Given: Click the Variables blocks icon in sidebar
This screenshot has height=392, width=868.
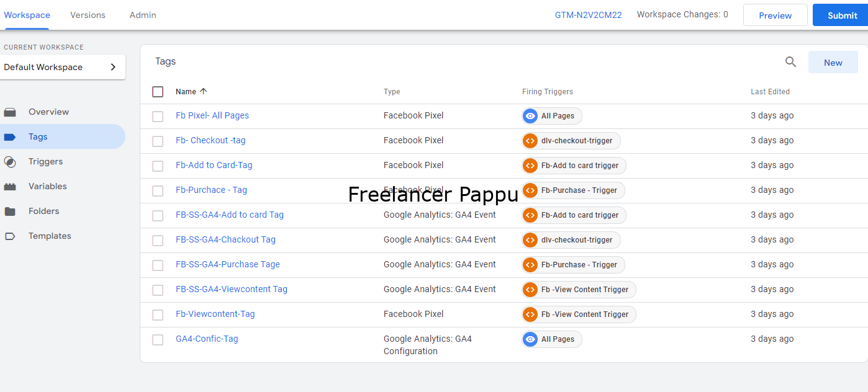Looking at the screenshot, I should 10,187.
